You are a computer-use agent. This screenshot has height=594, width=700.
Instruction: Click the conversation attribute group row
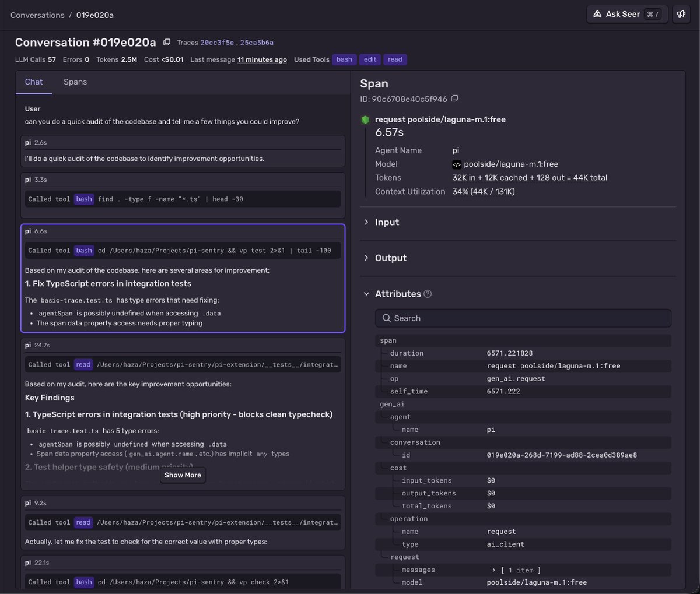[523, 442]
